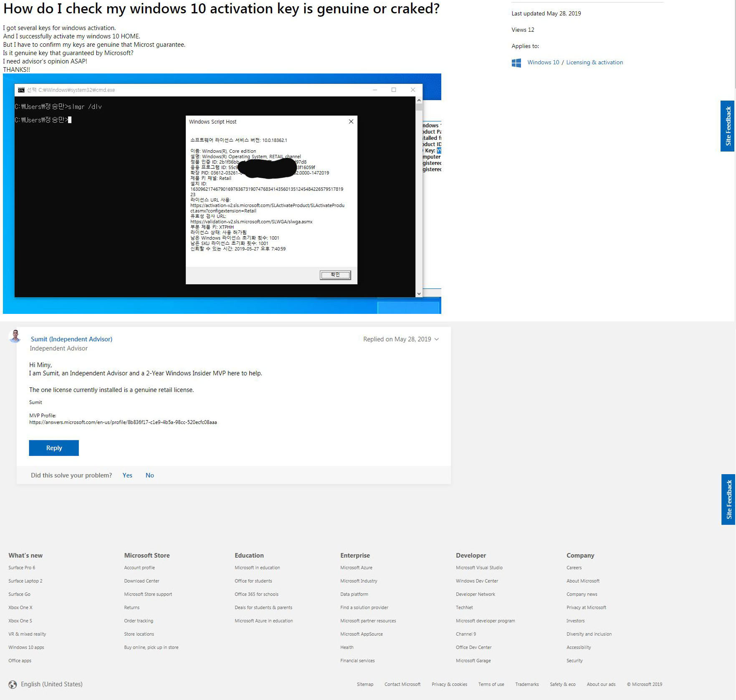Screen dimensions: 736x700
Task: Close the Windows Script Host dialog
Action: tap(351, 121)
